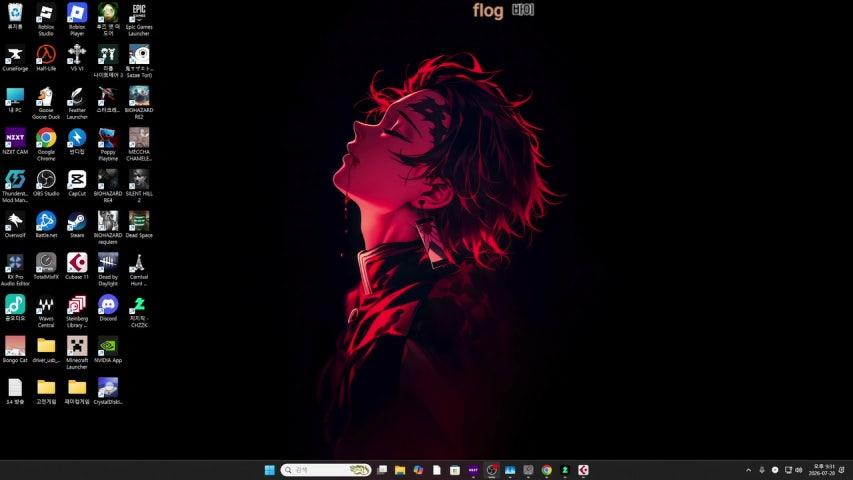Select the SILENT HILL 2 desktop icon
Viewport: 853px width, 480px height.
coord(139,187)
